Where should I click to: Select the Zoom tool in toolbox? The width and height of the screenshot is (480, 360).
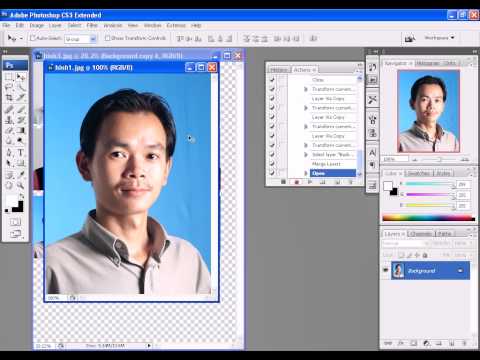(20, 185)
